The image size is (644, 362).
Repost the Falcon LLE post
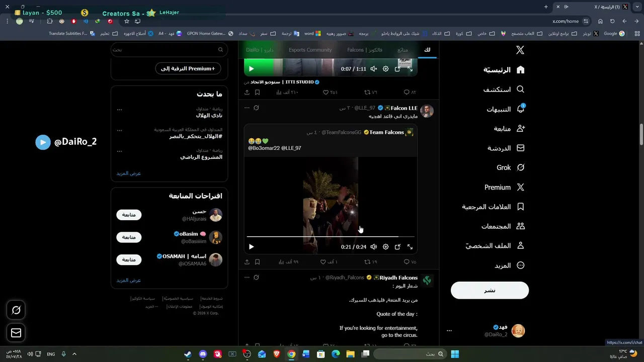[x=370, y=262]
